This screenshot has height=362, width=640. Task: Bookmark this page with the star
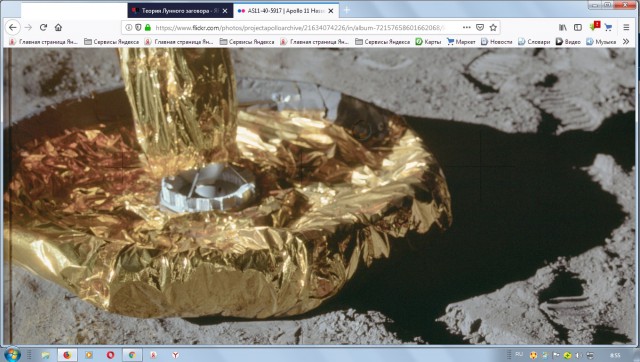click(x=493, y=27)
